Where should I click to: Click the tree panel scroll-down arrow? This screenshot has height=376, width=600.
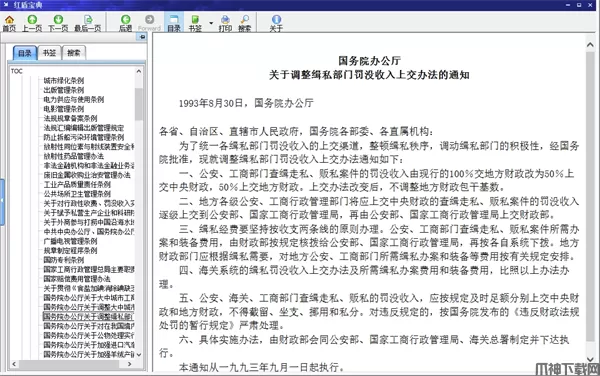coord(139,355)
